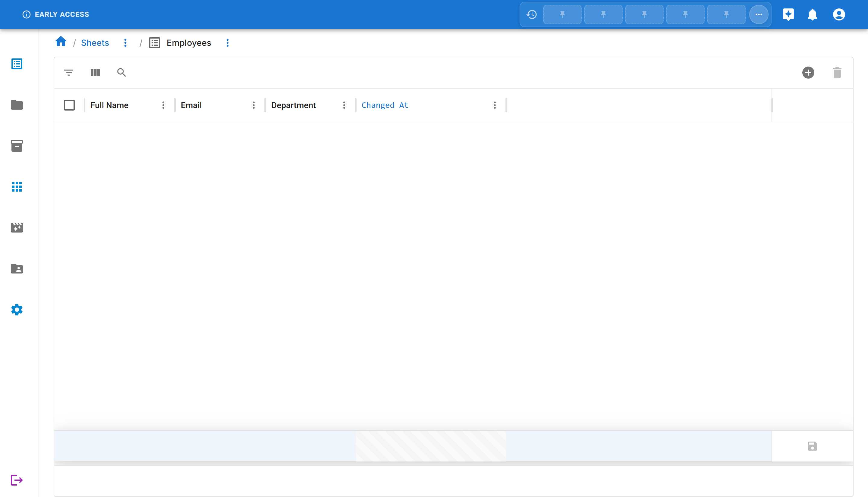This screenshot has height=497, width=868.
Task: Open the apps grid sidebar icon
Action: 17,187
